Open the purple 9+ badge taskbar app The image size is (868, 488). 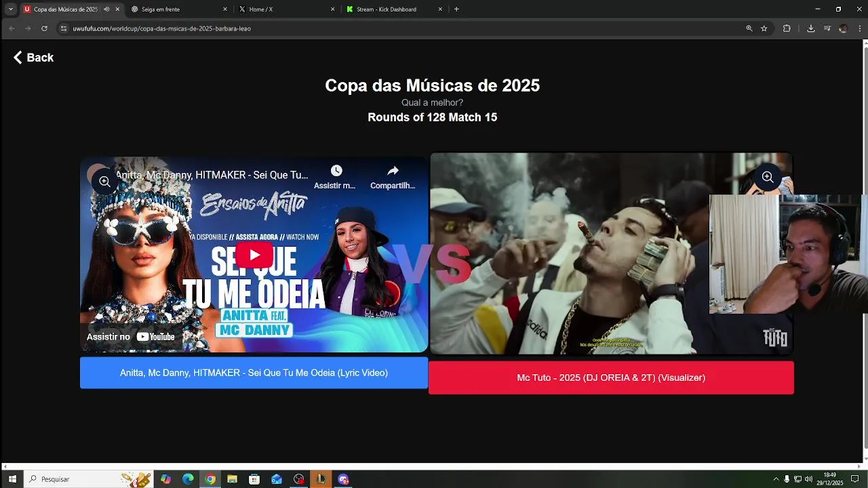343,479
